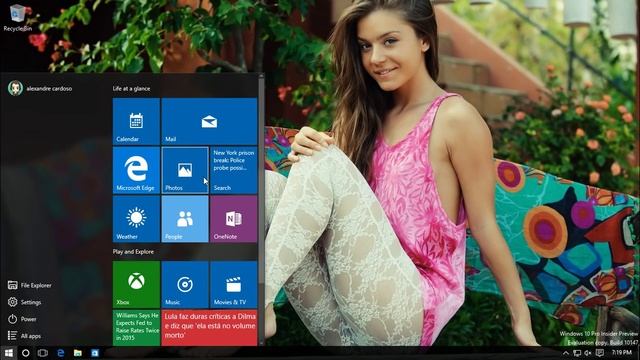Launch the Microsoft Edge tile
640x360 pixels.
point(136,170)
